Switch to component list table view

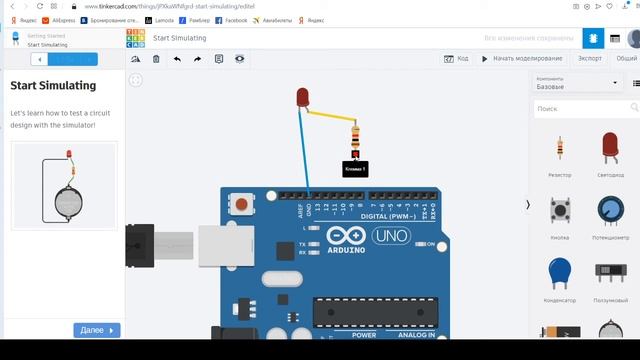[x=615, y=39]
